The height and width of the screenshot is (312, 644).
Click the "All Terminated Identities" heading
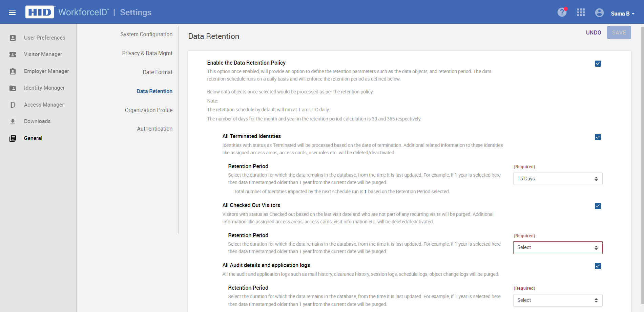click(x=251, y=136)
